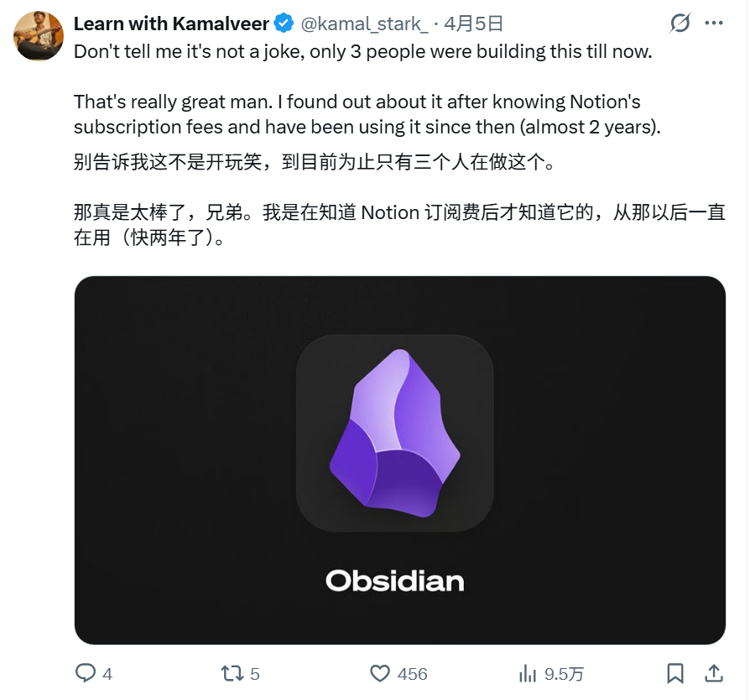Click the Obsidian wordmark in the image
Image resolution: width=750 pixels, height=700 pixels.
coord(397,580)
